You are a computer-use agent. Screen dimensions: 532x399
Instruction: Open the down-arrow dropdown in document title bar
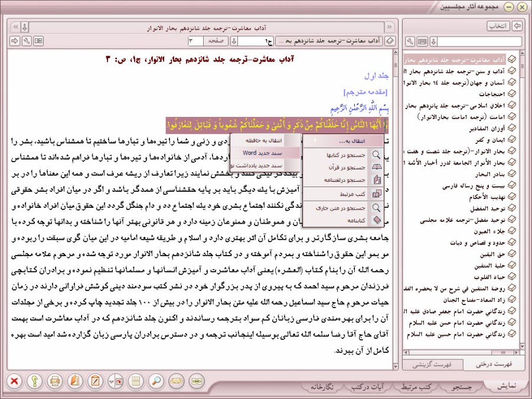tap(25, 27)
